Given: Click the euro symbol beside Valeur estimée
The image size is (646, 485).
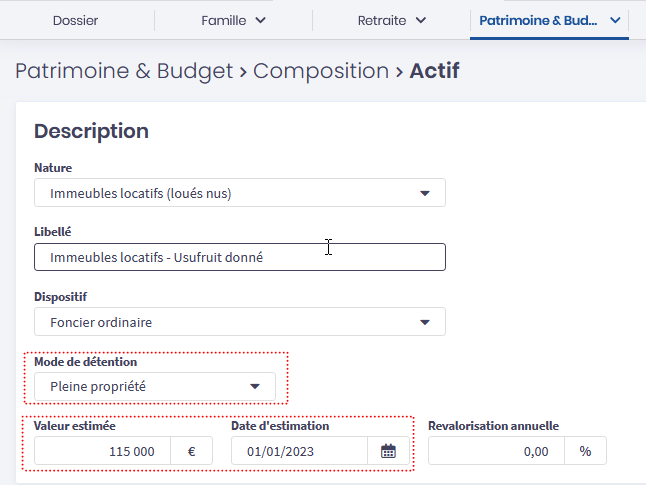Looking at the screenshot, I should (x=191, y=451).
